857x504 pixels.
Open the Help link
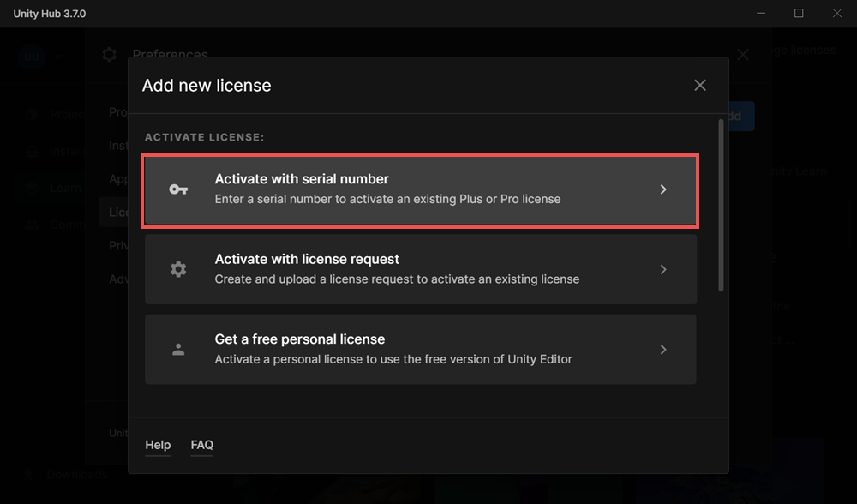[158, 445]
